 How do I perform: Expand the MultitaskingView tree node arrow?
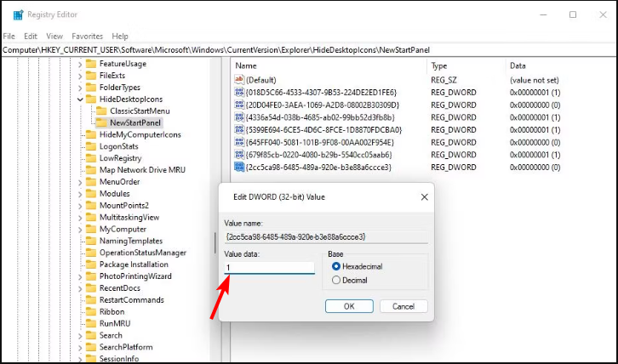80,218
